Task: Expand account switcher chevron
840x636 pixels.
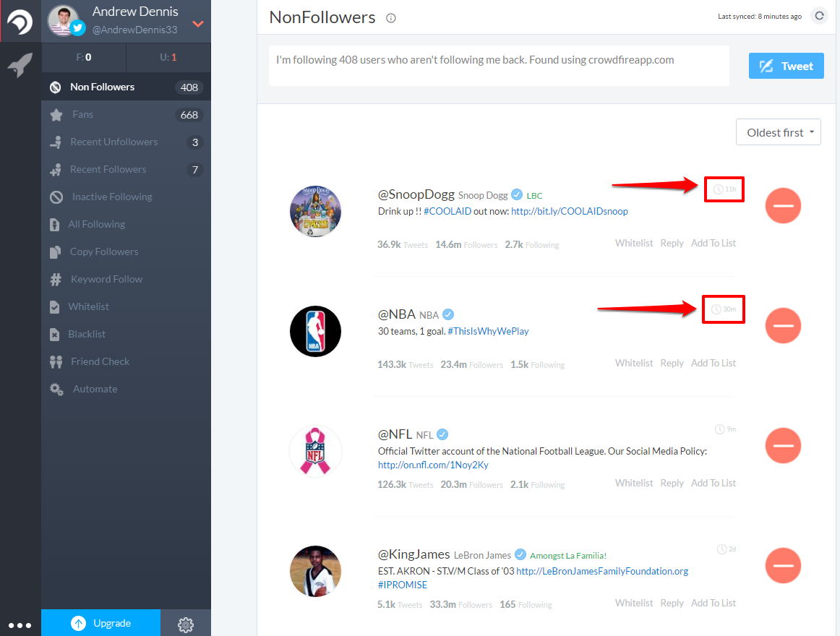Action: tap(198, 24)
